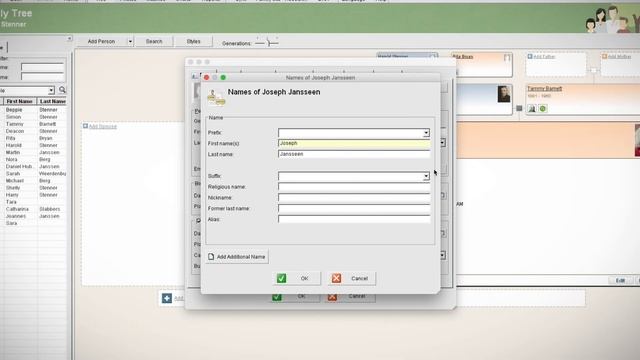Click the Add Person toolbar button
This screenshot has width=640, height=360.
pos(101,42)
